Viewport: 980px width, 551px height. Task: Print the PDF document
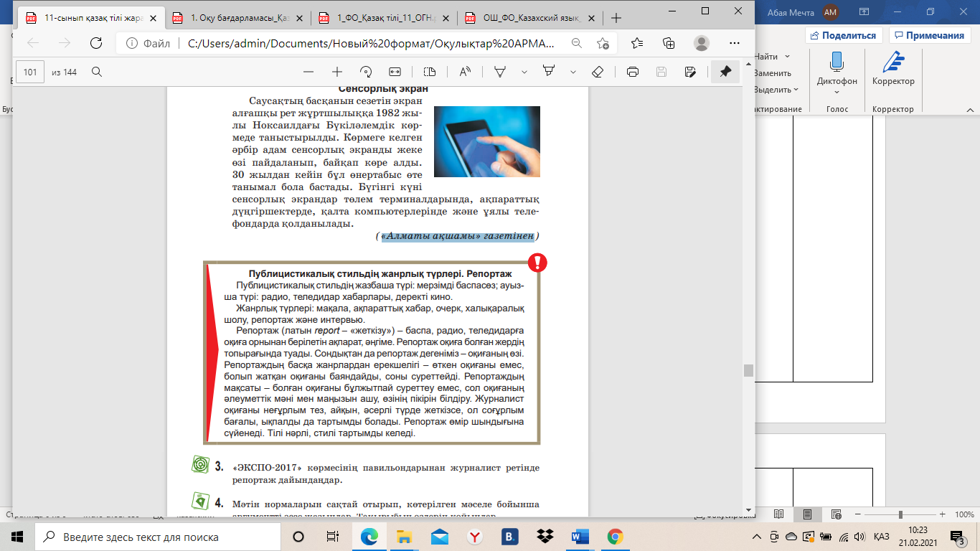pos(633,72)
